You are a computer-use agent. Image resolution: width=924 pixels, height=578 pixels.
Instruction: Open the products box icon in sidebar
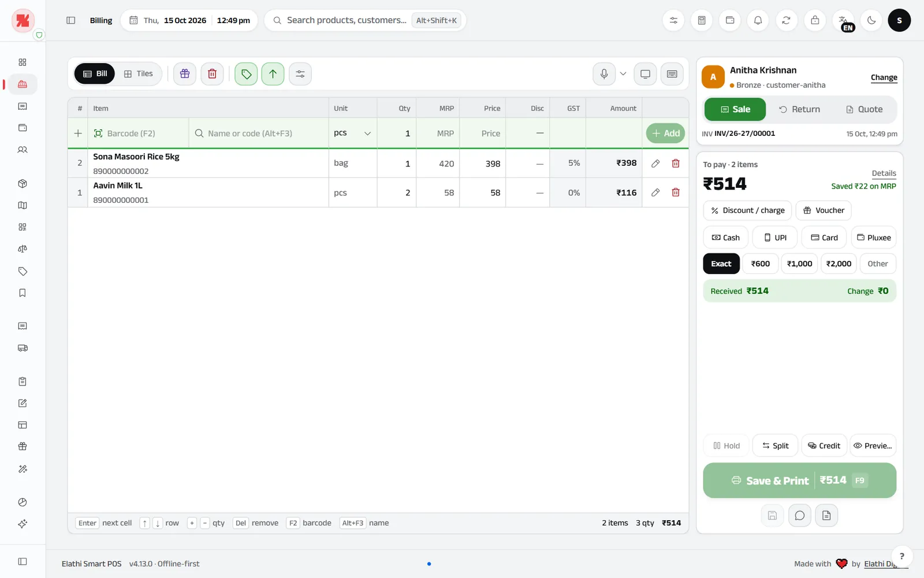(x=23, y=184)
